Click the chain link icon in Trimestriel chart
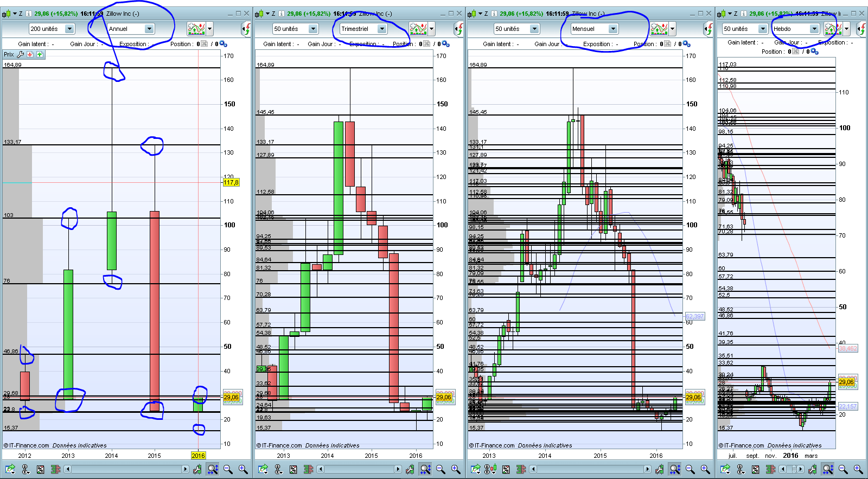The width and height of the screenshot is (868, 479). 279,469
